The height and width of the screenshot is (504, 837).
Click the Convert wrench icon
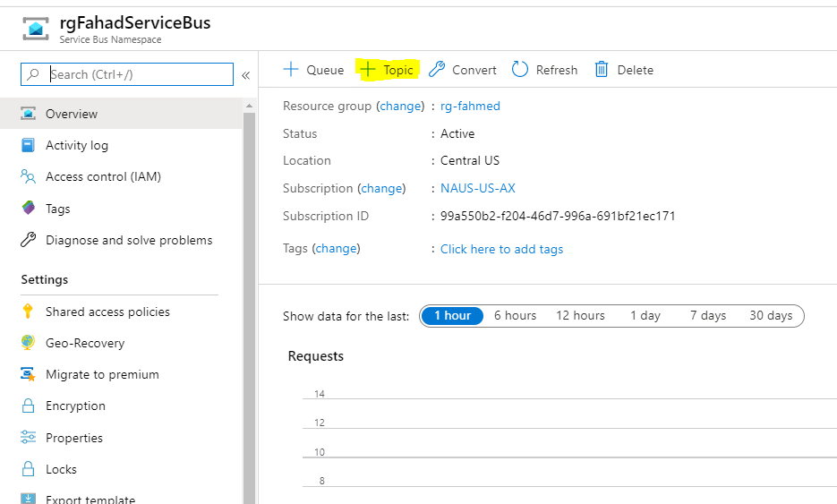(437, 69)
